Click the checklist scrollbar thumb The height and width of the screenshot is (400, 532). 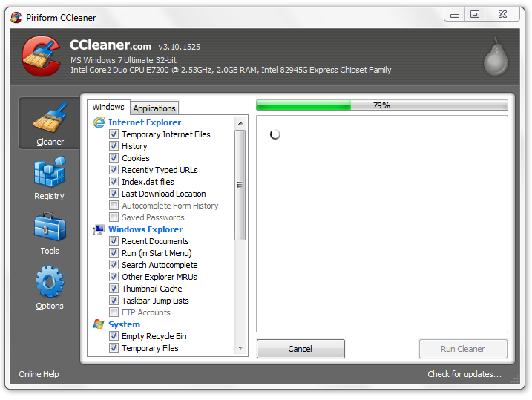240,185
